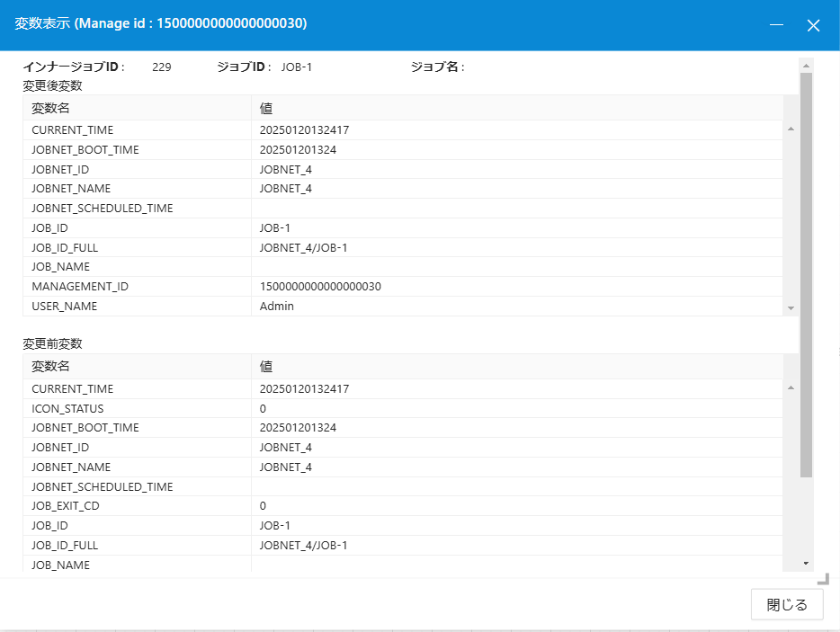Click scroll-up arrow of 変更前変数 table
Viewport: 840px width, 632px height.
click(791, 388)
